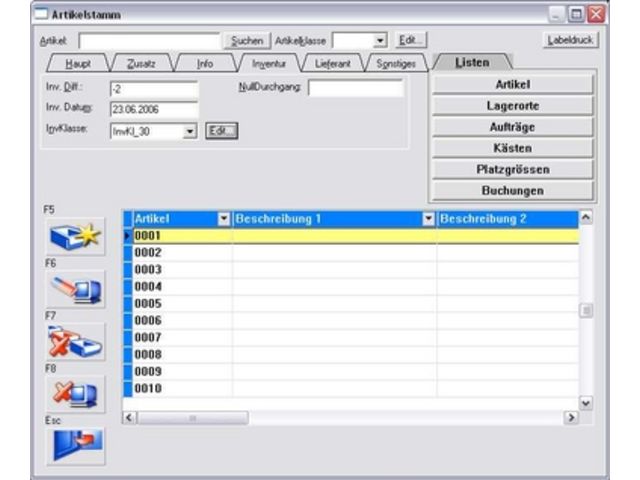Click the Labeldruck button
The image size is (640, 480).
571,40
